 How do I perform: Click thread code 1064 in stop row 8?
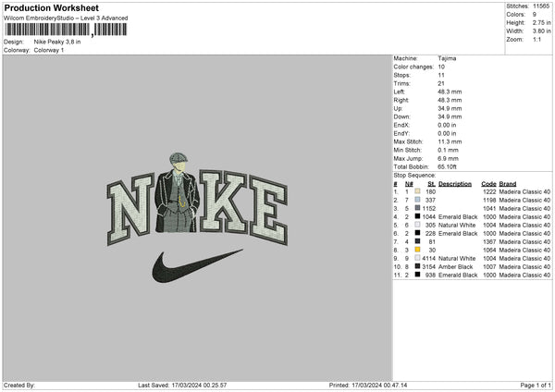click(x=489, y=251)
